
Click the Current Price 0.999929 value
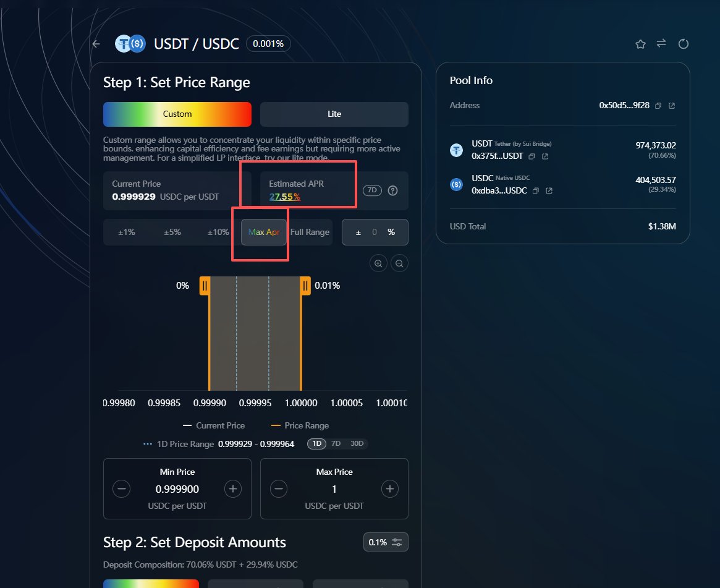pos(133,197)
